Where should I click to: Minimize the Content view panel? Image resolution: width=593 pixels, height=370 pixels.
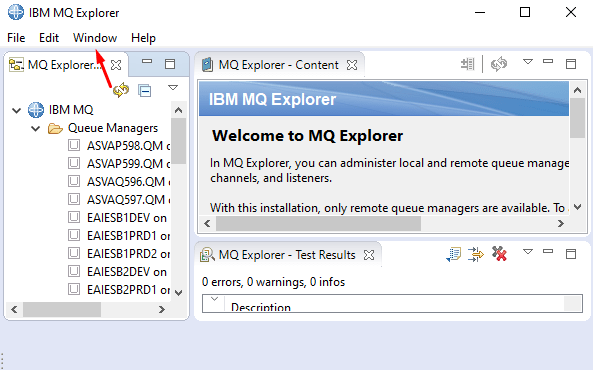(548, 61)
